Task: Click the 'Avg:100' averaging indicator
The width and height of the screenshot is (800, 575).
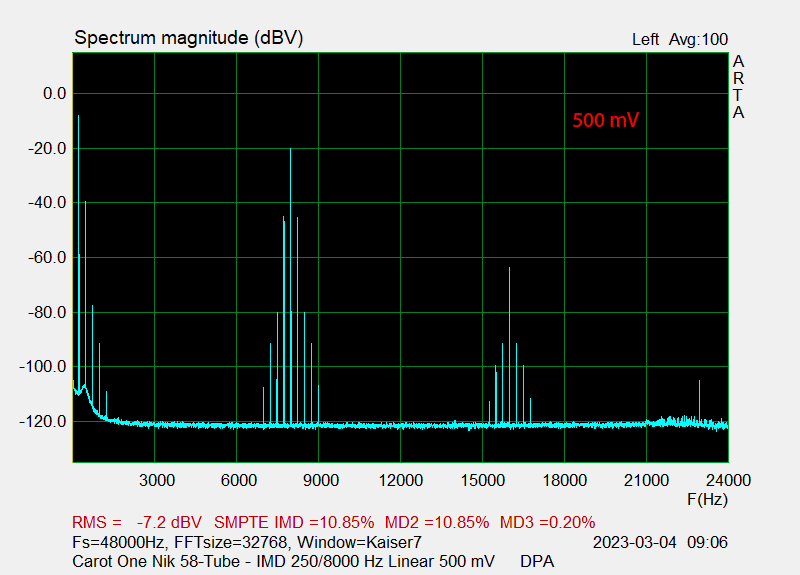Action: 698,40
